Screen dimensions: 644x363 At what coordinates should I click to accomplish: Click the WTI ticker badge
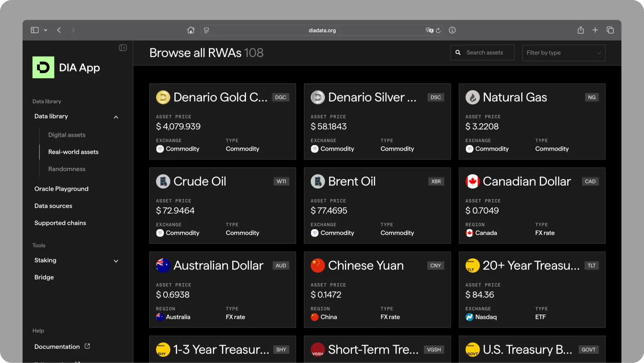281,182
